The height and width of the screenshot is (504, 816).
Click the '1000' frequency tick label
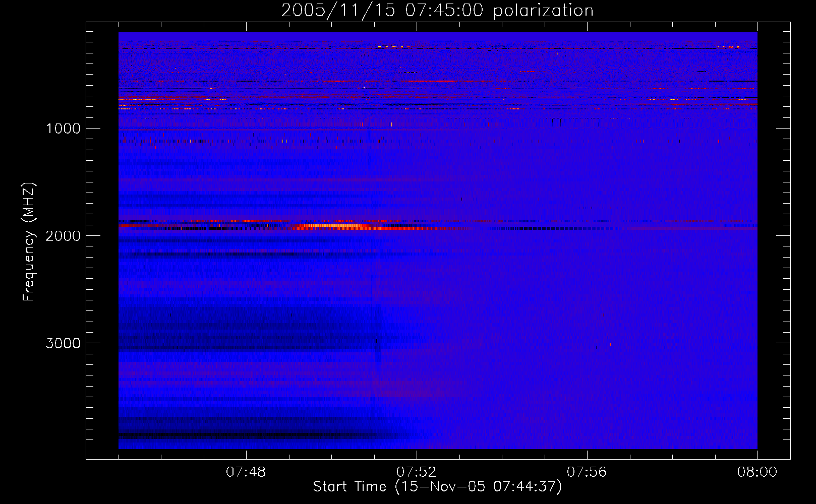63,129
